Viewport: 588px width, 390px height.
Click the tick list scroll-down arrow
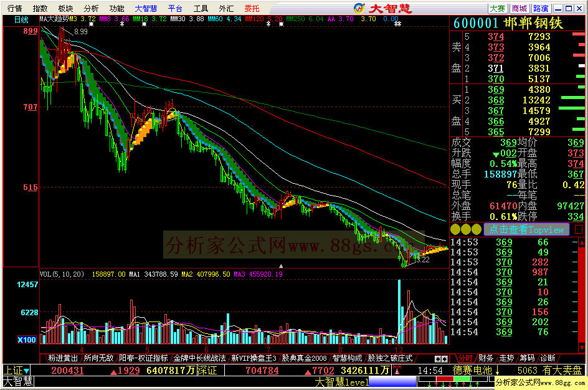582,348
